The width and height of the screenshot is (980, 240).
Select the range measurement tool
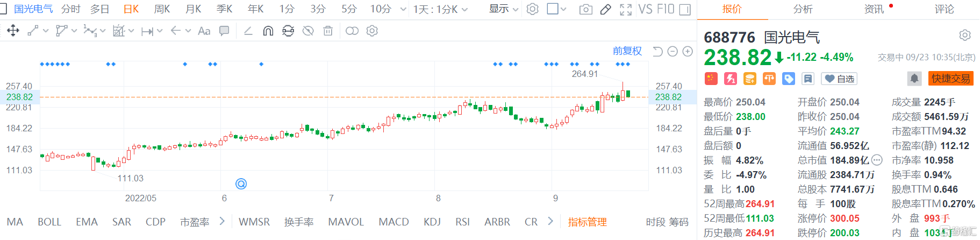pos(147,31)
